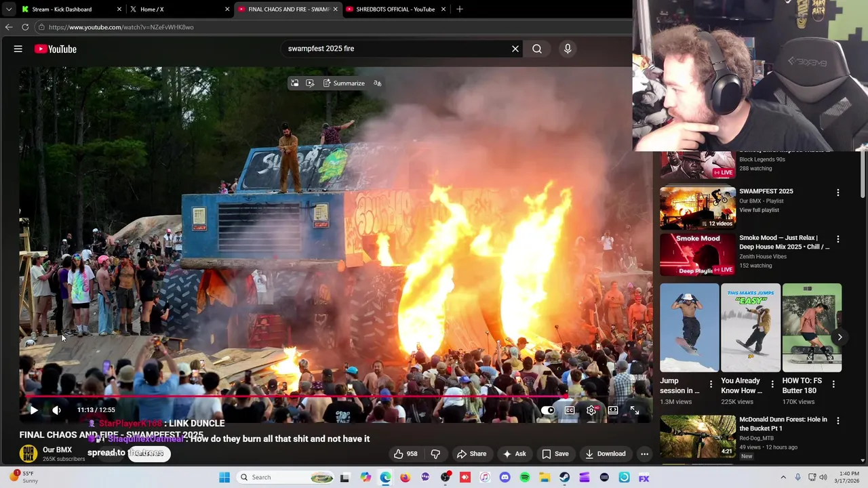Click the taskbar Search box
Viewport: 868px width, 488px height.
(x=285, y=477)
